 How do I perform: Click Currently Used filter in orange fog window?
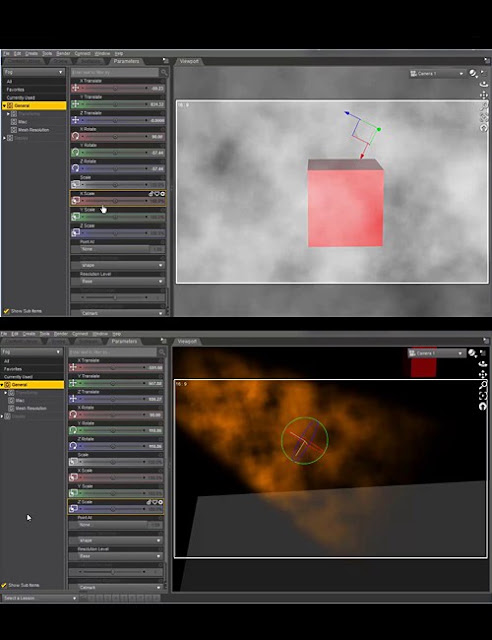[18, 377]
